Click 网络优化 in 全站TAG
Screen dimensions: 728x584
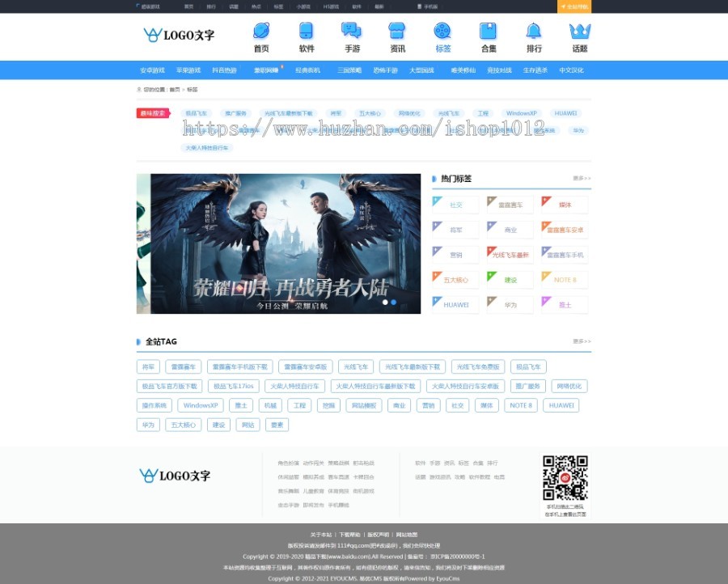tap(569, 387)
